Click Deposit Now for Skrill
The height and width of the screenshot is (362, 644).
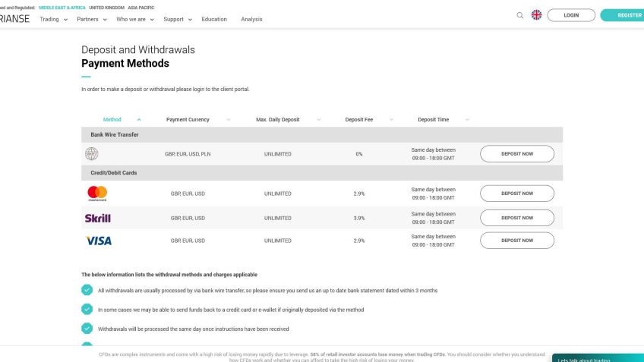pyautogui.click(x=516, y=218)
